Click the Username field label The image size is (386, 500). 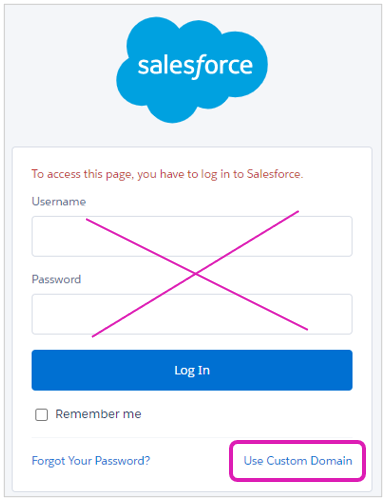pos(59,202)
